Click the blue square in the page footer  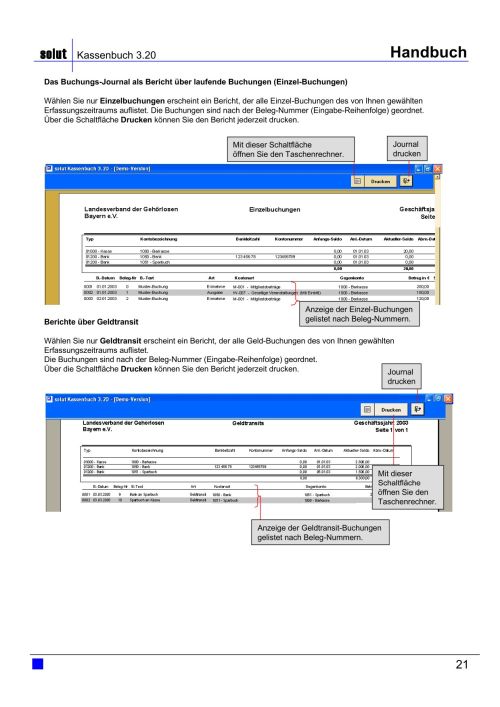37,664
